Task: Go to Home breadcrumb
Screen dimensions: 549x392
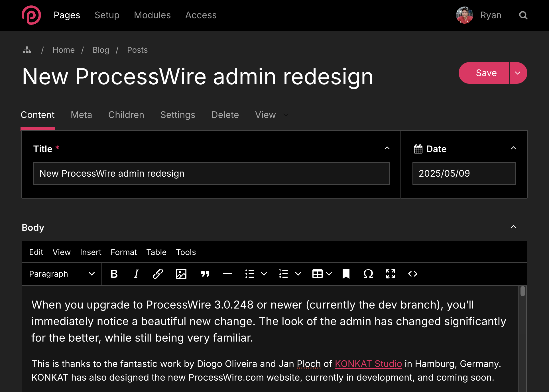Action: click(64, 50)
